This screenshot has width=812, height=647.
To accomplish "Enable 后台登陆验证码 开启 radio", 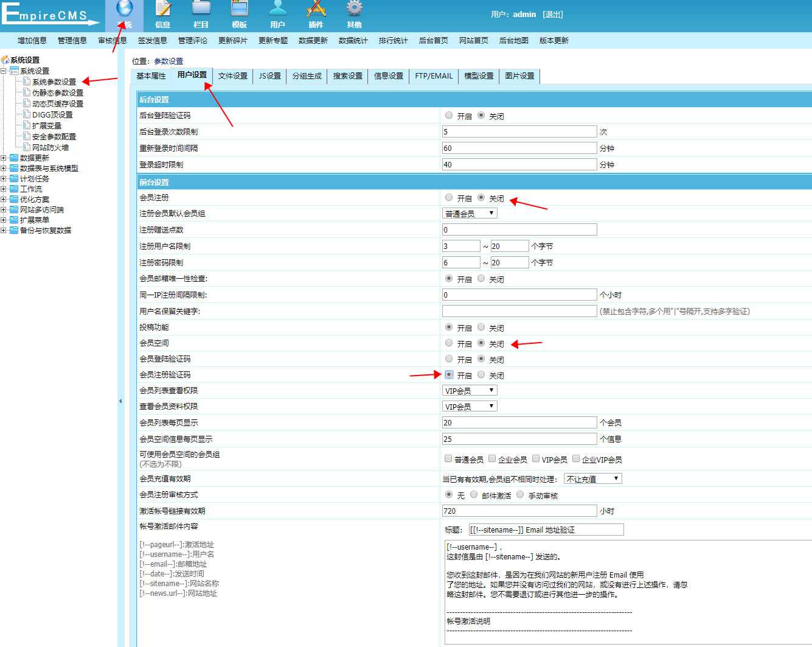I will point(449,115).
